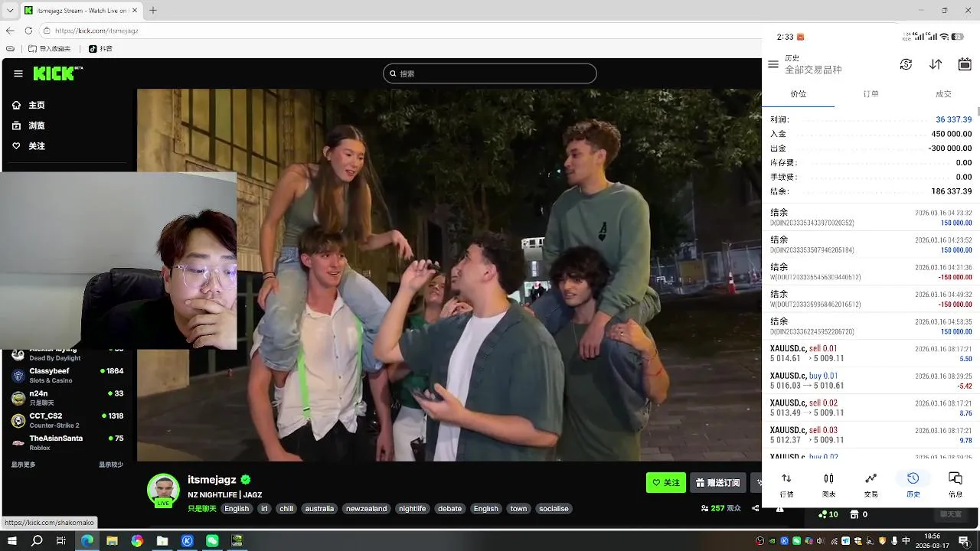Select XAUUSD.c sell 0.03 trade row

(871, 435)
